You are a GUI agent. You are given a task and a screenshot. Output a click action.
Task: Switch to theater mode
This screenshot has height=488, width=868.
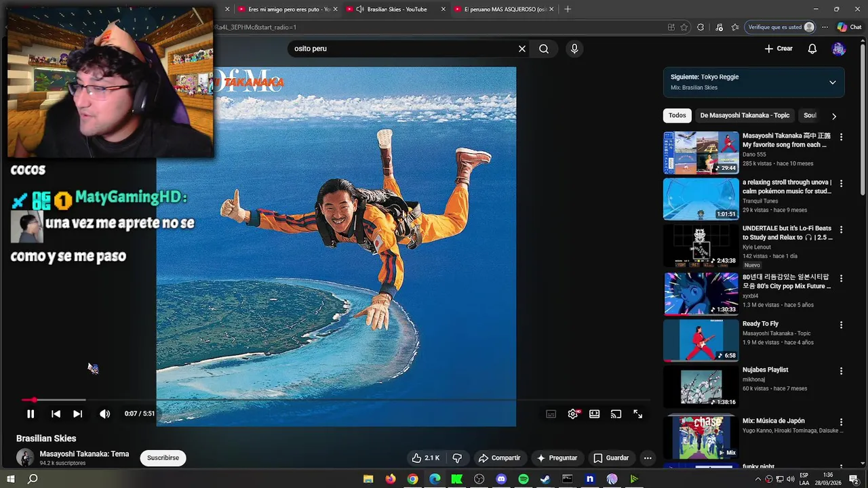[x=595, y=414]
